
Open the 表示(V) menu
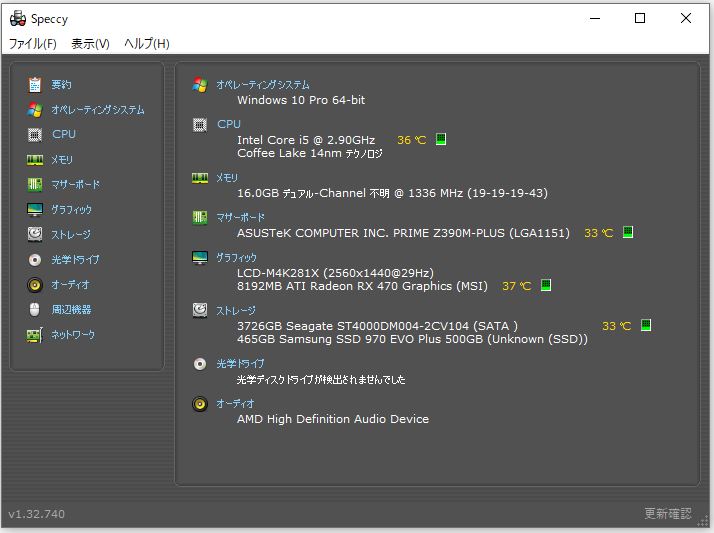click(x=90, y=44)
